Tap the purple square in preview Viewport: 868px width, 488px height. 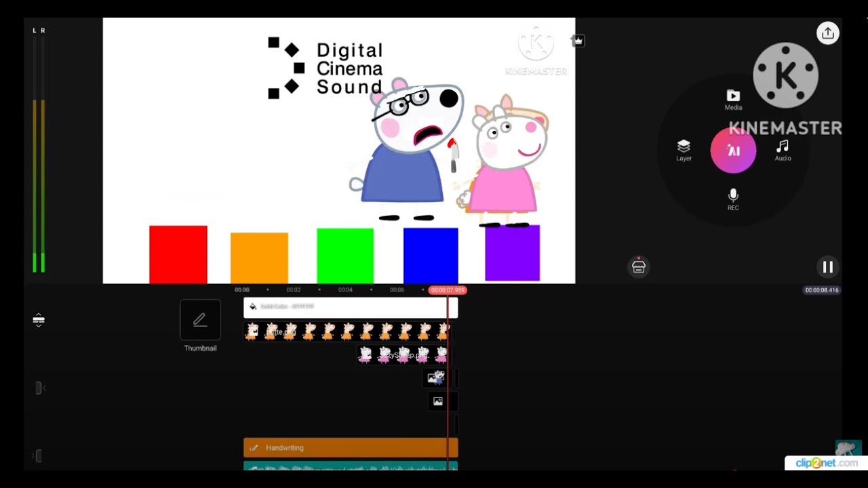tap(513, 253)
